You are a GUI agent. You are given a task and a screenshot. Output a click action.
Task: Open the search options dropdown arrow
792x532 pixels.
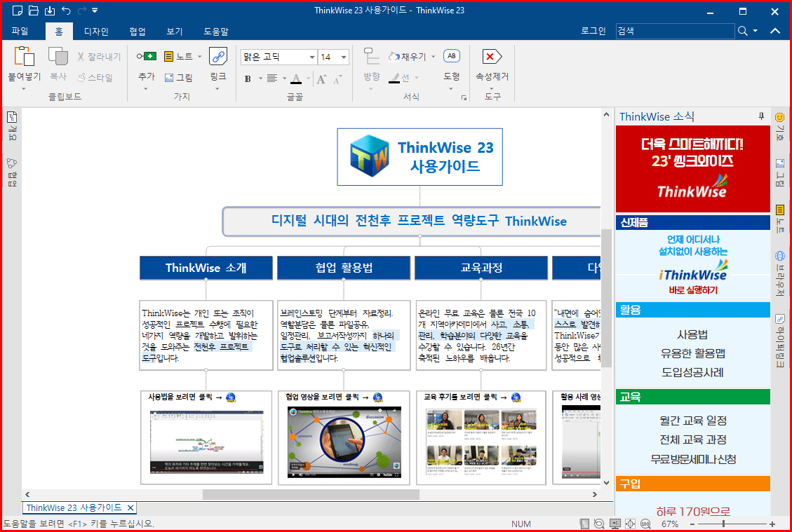755,31
